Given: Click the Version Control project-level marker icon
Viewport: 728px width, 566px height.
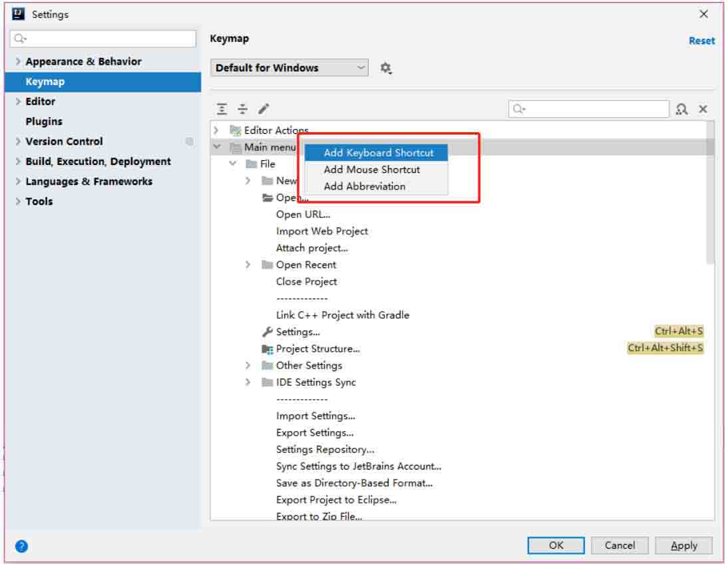Looking at the screenshot, I should (190, 142).
